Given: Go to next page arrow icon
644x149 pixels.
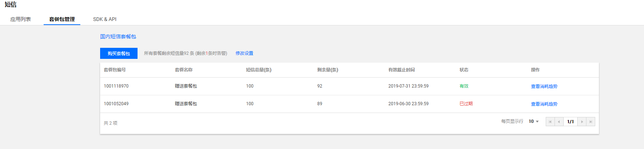Looking at the screenshot, I should point(582,122).
